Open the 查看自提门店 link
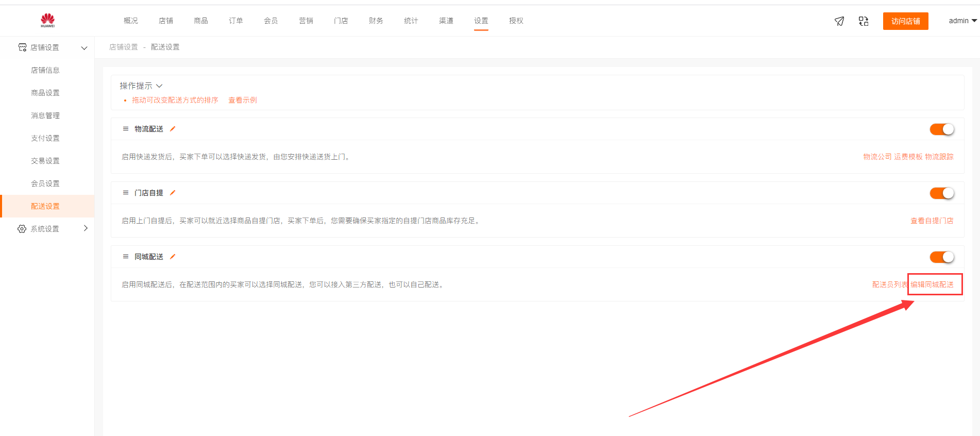The image size is (980, 436). (x=932, y=221)
